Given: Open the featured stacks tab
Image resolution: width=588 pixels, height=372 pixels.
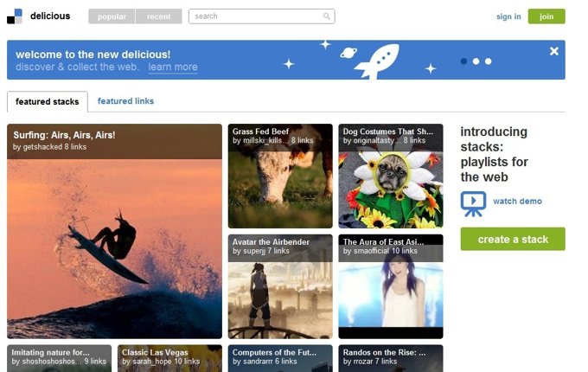Looking at the screenshot, I should pos(47,102).
